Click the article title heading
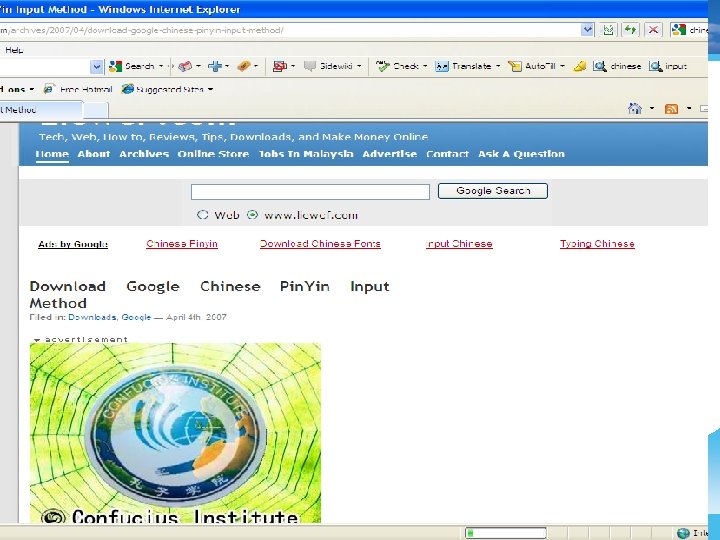 [209, 295]
